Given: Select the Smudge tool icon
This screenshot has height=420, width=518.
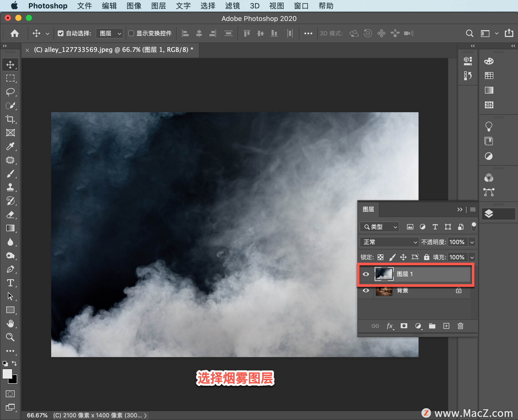Looking at the screenshot, I should coord(10,255).
